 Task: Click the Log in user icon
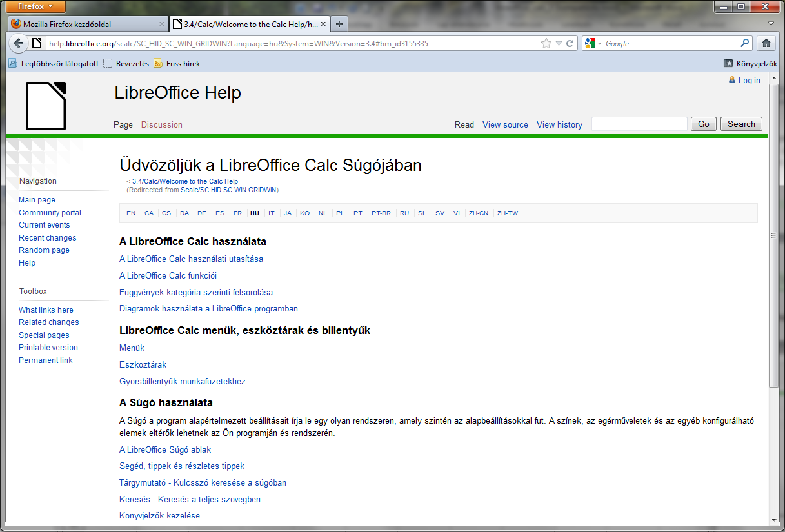pyautogui.click(x=732, y=80)
